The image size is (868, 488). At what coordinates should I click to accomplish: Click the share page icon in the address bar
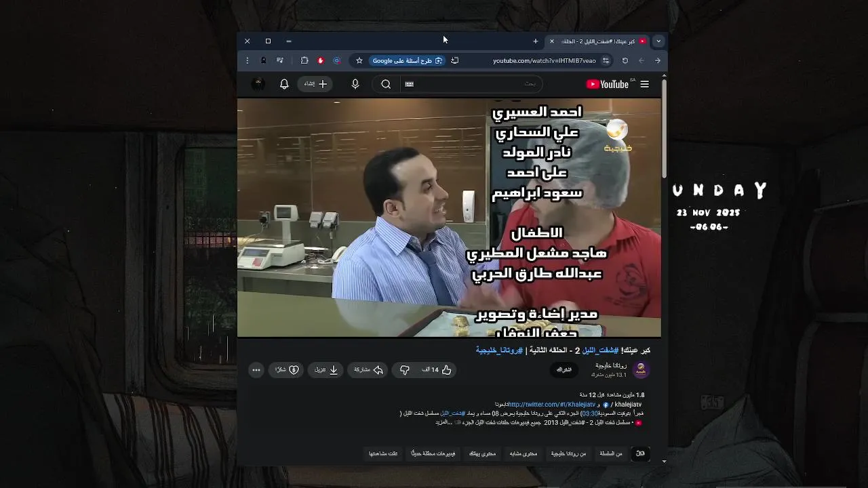click(x=455, y=60)
